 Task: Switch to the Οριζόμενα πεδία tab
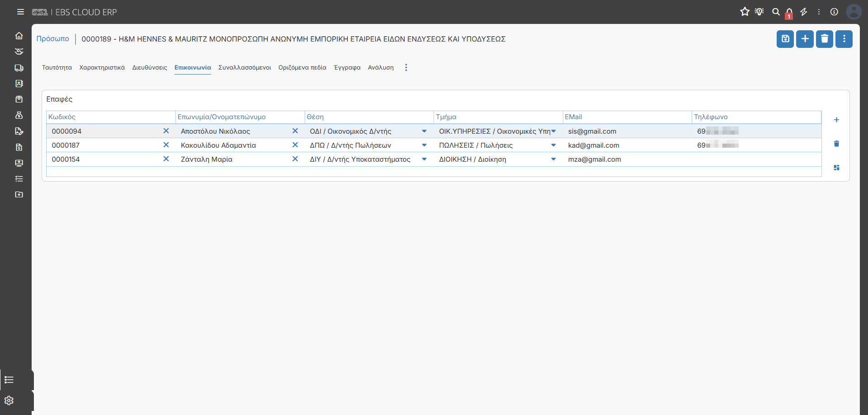coord(302,68)
